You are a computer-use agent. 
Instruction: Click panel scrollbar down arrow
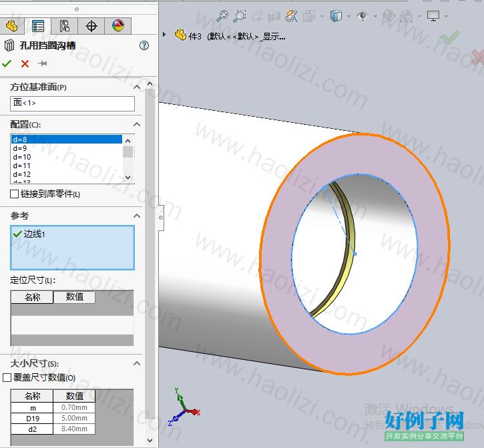[150, 440]
